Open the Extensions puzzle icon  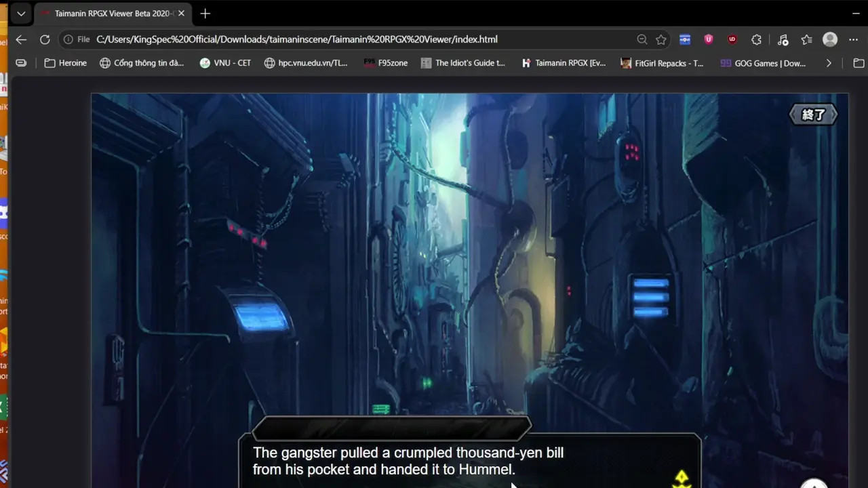(757, 39)
